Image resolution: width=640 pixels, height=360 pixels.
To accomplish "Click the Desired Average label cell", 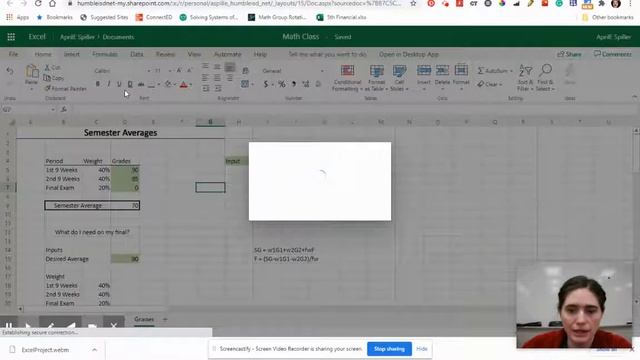I will (x=67, y=259).
